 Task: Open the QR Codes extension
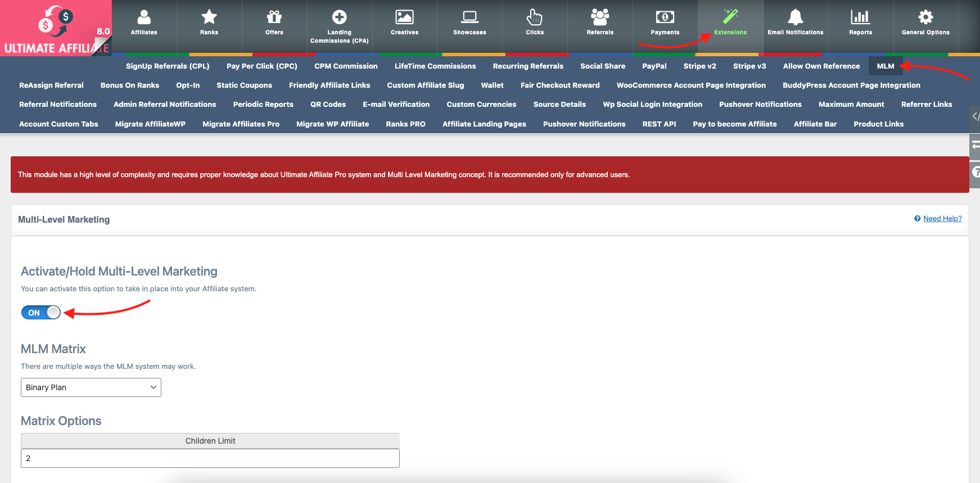coord(328,105)
